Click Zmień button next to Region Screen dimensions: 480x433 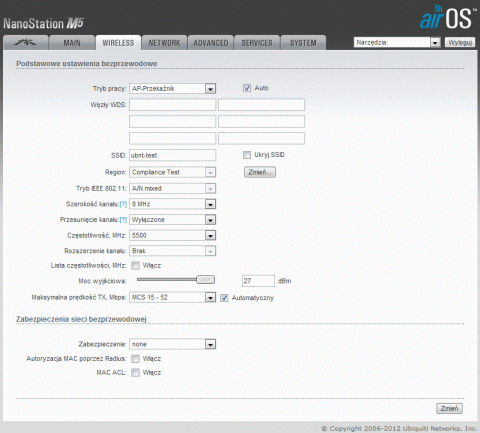pyautogui.click(x=260, y=172)
